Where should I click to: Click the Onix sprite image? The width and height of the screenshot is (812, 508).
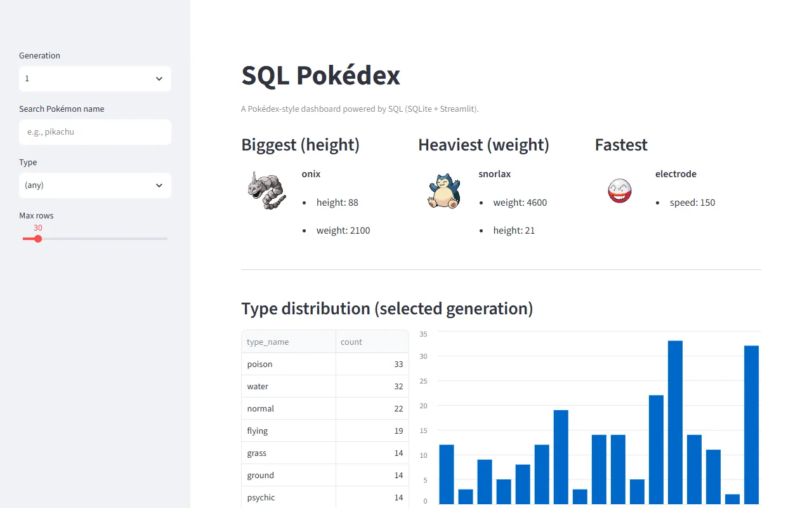(x=266, y=190)
